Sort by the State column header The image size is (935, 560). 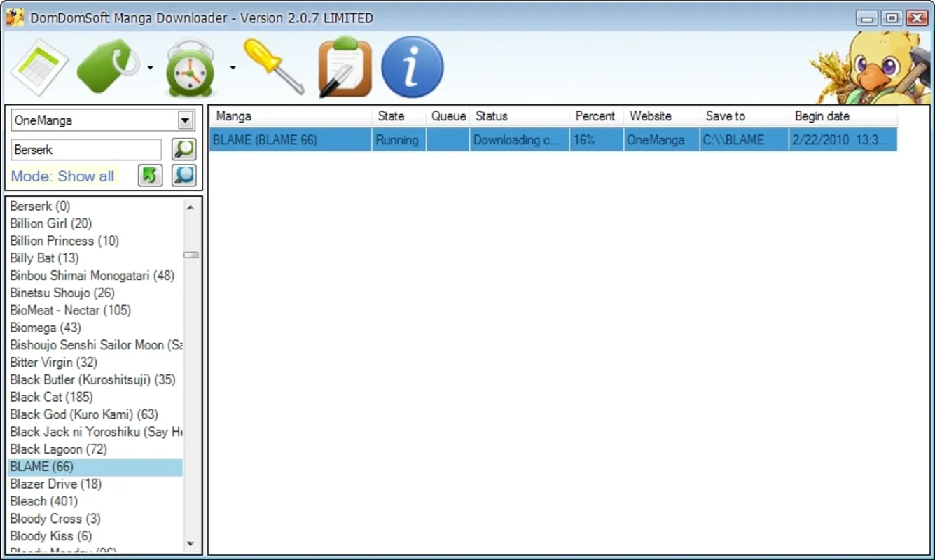[x=399, y=116]
